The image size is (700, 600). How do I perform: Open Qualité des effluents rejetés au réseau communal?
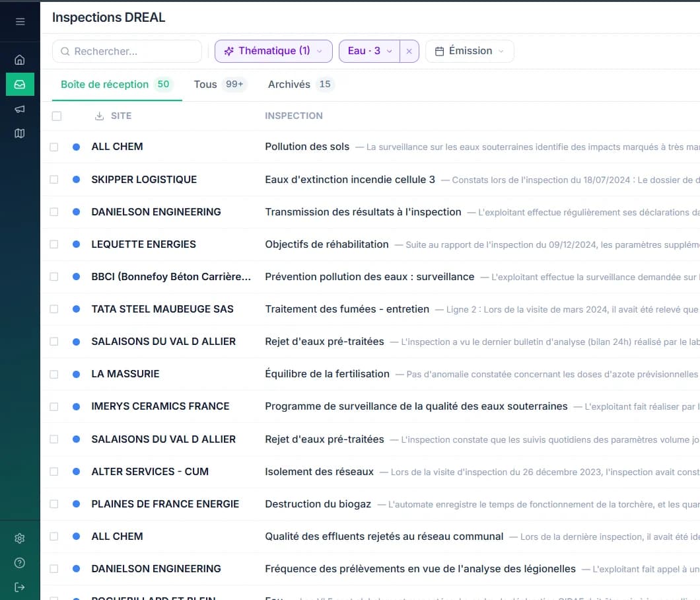coord(384,536)
